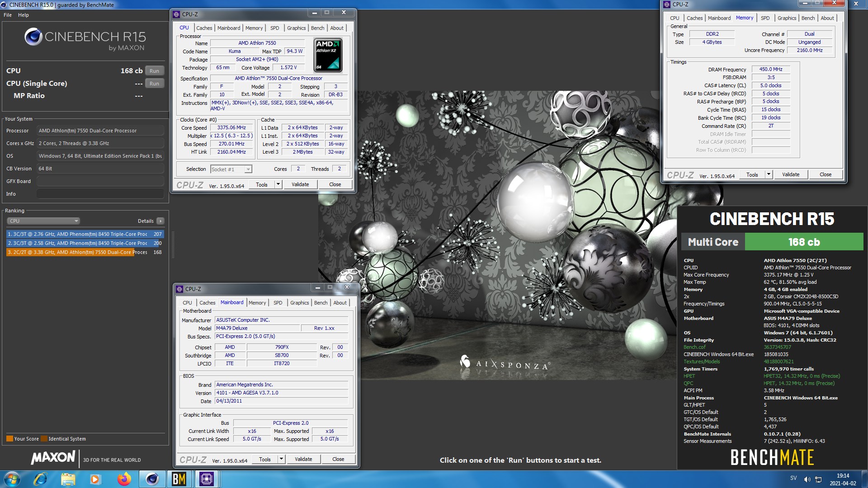Click the CPU-Z title icon in Memory window
This screenshot has height=488, width=868.
(x=667, y=4)
